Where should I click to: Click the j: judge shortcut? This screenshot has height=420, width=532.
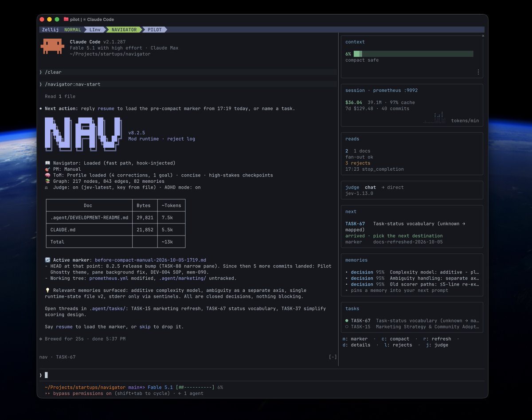437,345
